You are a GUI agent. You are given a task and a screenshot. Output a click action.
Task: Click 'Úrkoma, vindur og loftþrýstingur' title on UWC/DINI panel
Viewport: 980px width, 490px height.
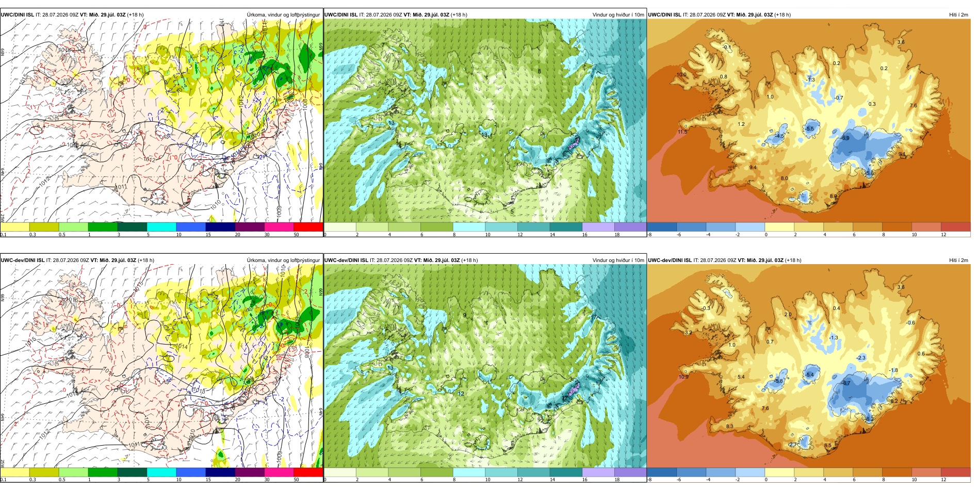tap(283, 15)
